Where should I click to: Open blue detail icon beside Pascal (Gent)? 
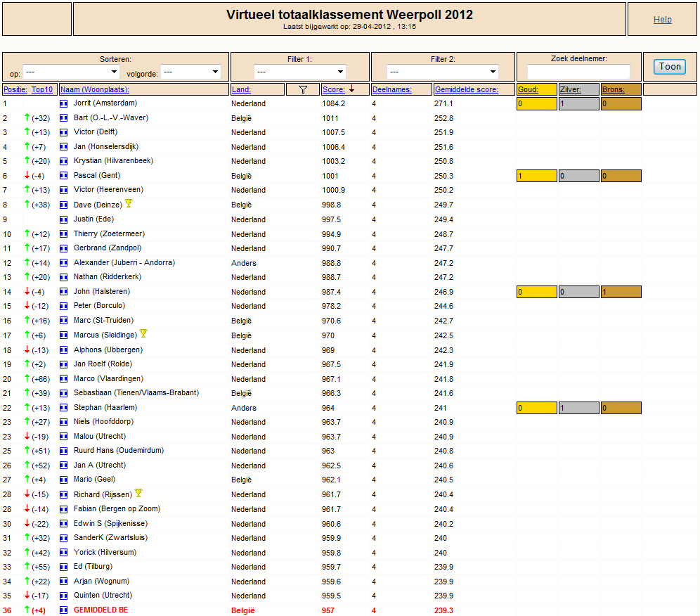(x=64, y=176)
